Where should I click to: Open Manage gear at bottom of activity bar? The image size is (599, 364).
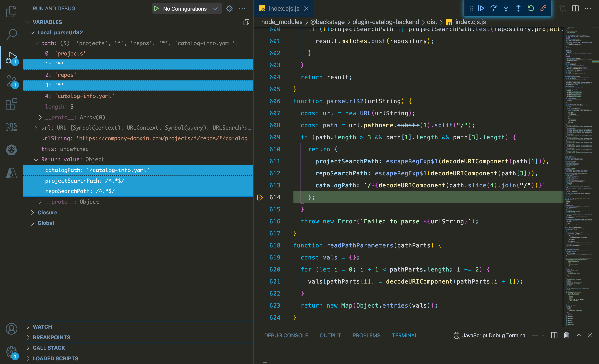(11, 352)
